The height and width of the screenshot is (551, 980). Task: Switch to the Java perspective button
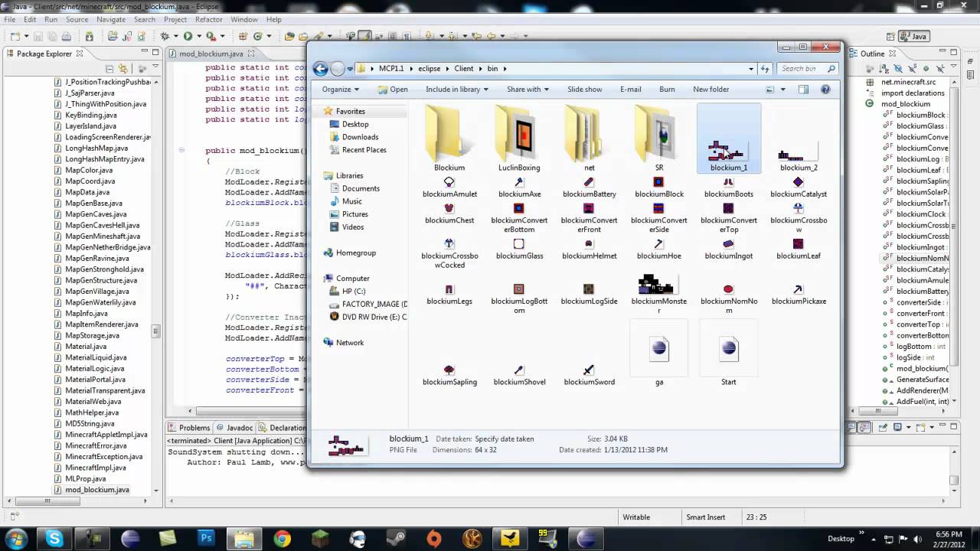(914, 36)
